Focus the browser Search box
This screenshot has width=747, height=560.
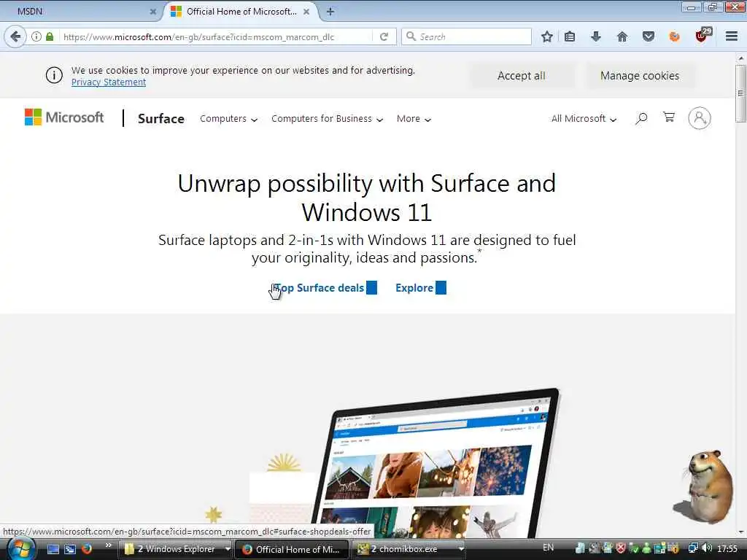[466, 36]
